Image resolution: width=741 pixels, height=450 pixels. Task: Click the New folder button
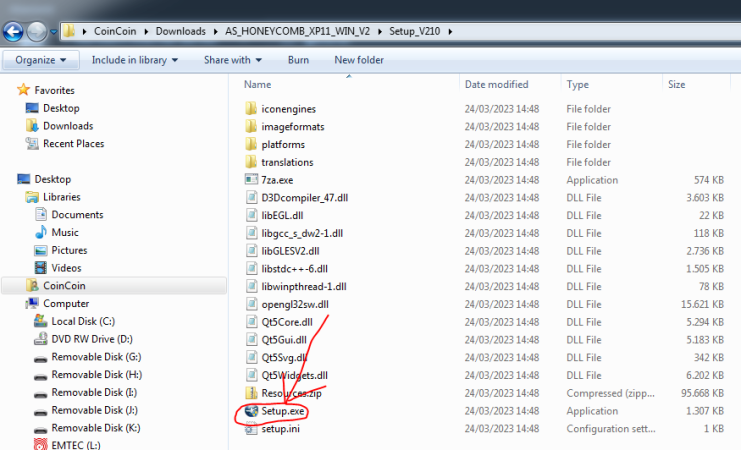(359, 60)
